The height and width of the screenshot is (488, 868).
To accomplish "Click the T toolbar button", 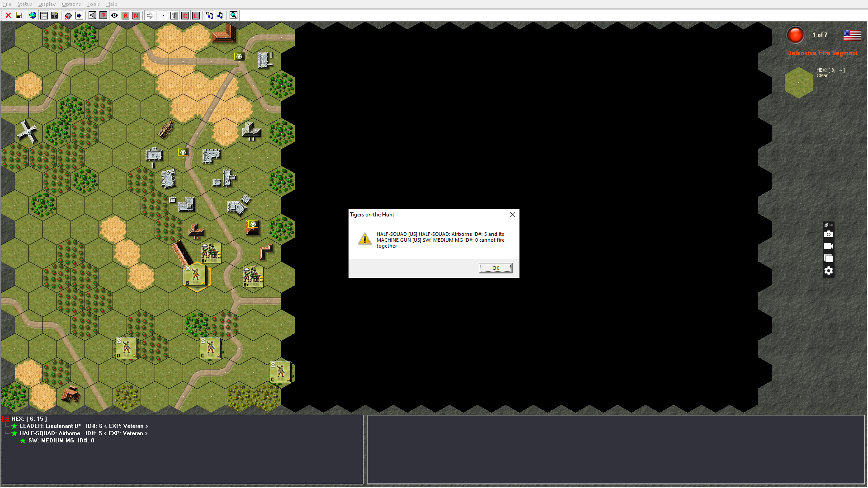I will (x=174, y=15).
